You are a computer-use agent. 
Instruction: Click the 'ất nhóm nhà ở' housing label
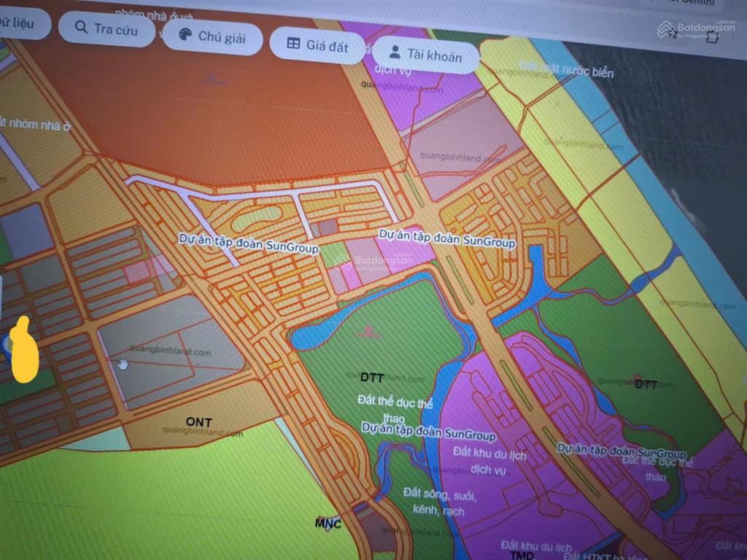[x=35, y=124]
